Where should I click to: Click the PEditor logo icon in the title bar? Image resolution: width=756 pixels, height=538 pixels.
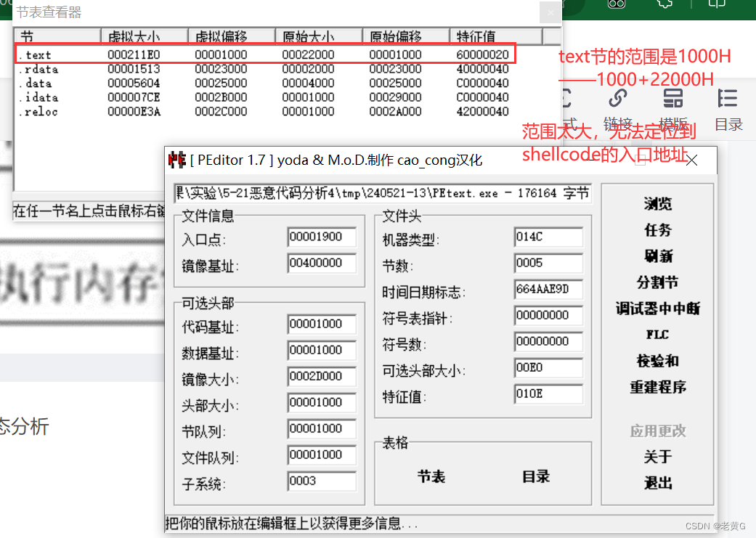(x=176, y=160)
